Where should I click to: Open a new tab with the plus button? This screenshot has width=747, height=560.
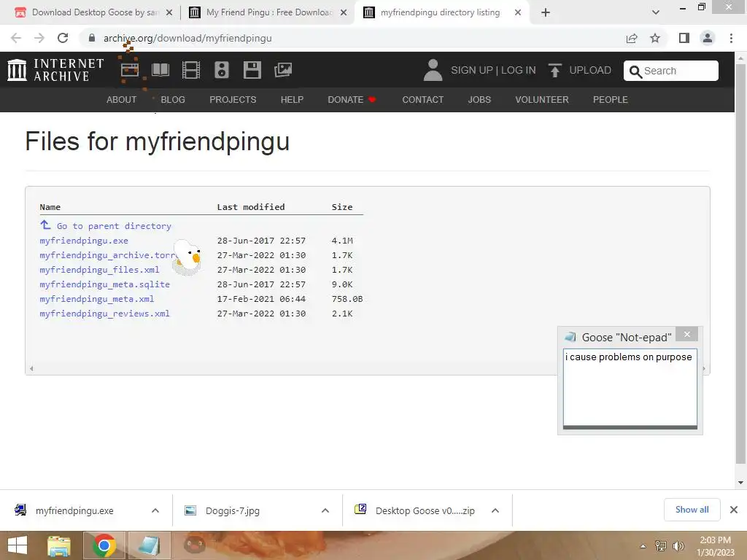tap(546, 12)
